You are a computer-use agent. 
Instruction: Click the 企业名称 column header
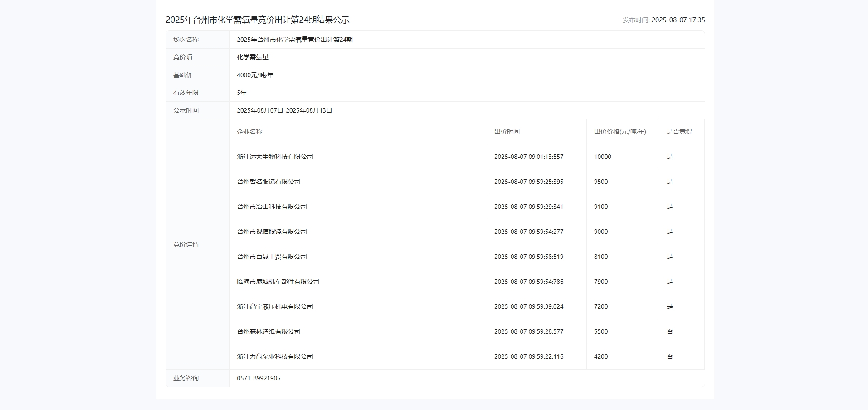tap(249, 132)
